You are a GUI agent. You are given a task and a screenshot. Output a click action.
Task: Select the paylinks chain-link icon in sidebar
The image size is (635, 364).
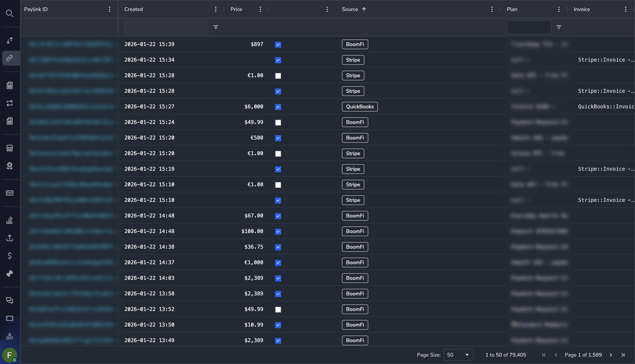(x=9, y=58)
